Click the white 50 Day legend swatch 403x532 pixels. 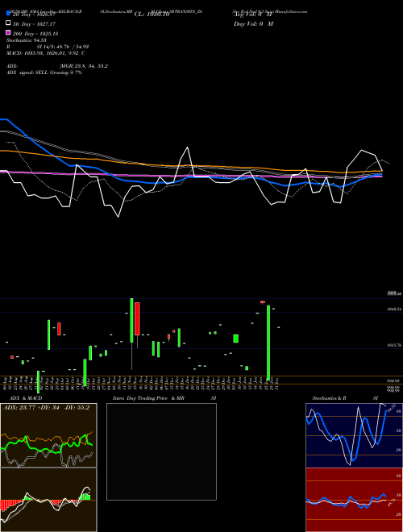click(8, 23)
